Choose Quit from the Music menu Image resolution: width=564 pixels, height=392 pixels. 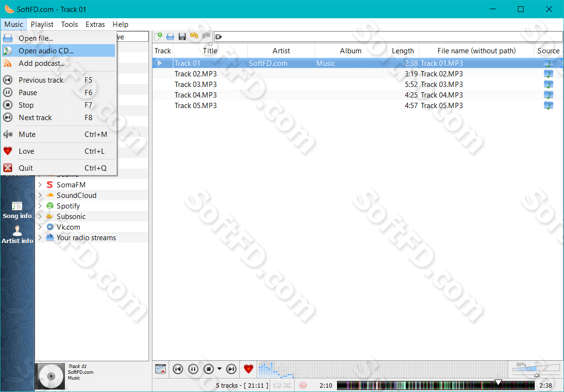tap(59, 168)
